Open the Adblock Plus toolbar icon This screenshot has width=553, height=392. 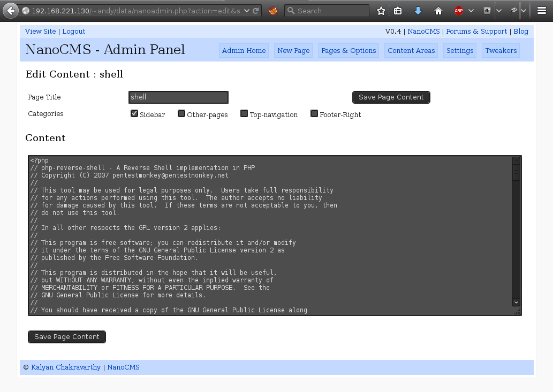(458, 10)
